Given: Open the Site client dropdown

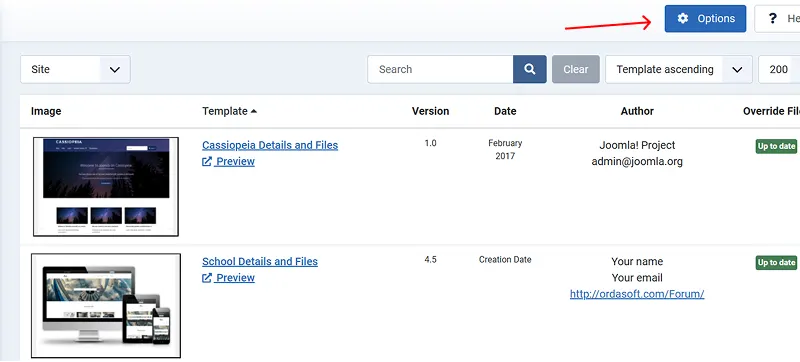Looking at the screenshot, I should click(76, 69).
